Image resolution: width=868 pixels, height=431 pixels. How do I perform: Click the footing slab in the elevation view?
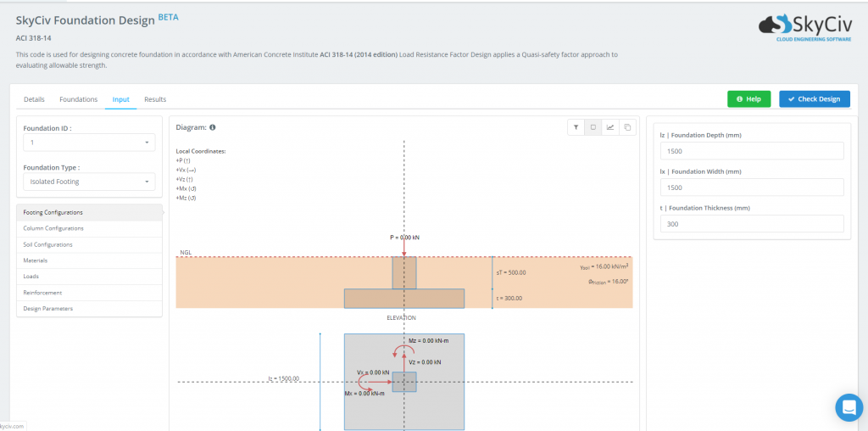tap(404, 299)
